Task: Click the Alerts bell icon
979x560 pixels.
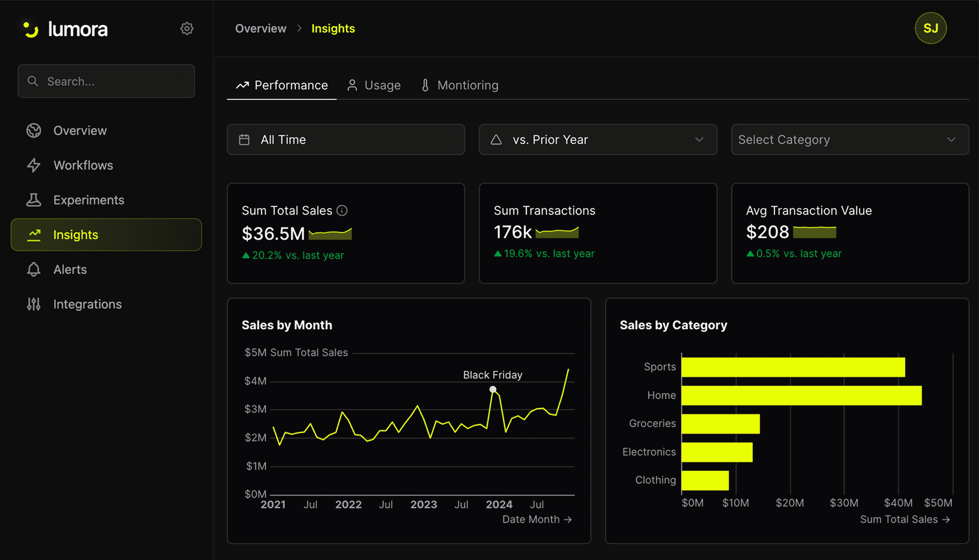Action: (x=33, y=269)
